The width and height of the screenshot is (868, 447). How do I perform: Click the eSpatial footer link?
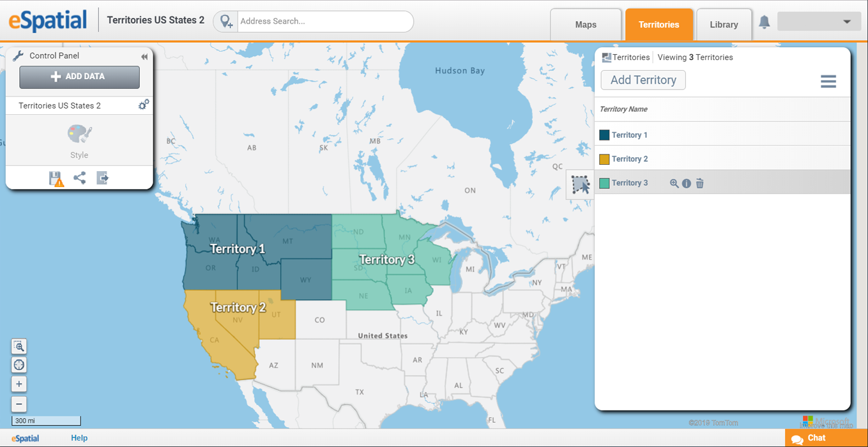point(26,438)
